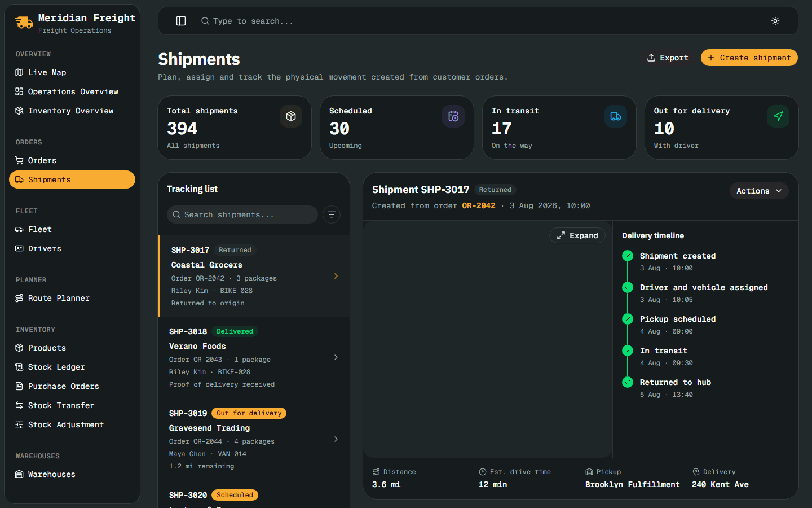Open the Fleet page
Image resolution: width=812 pixels, height=508 pixels.
pos(72,229)
